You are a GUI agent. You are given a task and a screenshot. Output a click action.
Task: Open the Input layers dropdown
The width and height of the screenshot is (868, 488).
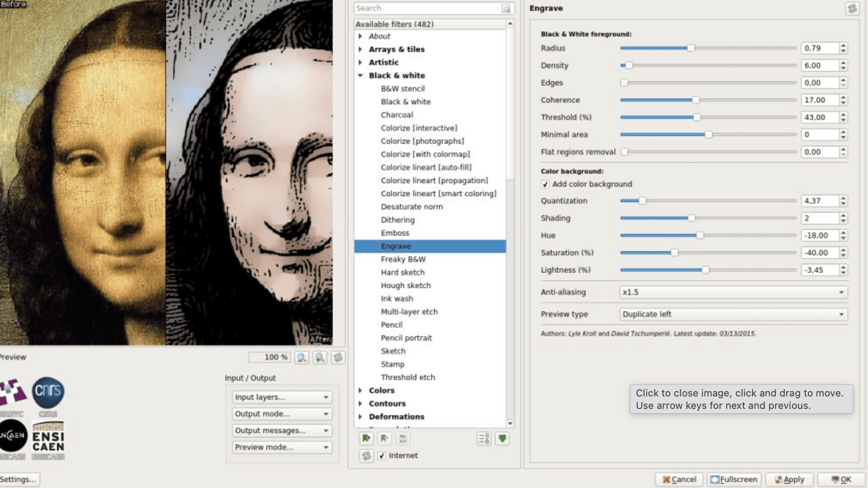click(x=281, y=397)
